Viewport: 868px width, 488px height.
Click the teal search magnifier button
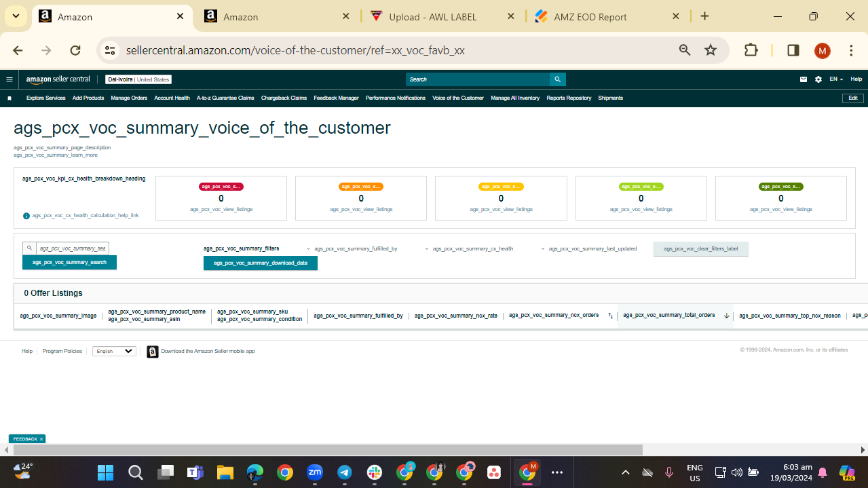[557, 79]
